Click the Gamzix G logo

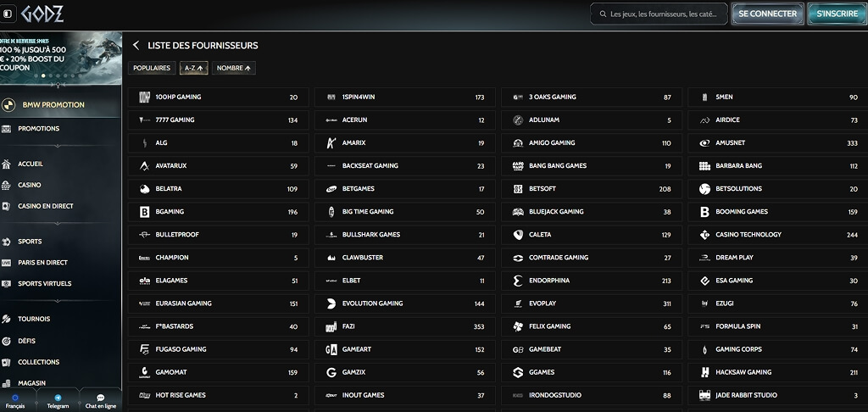(x=331, y=373)
